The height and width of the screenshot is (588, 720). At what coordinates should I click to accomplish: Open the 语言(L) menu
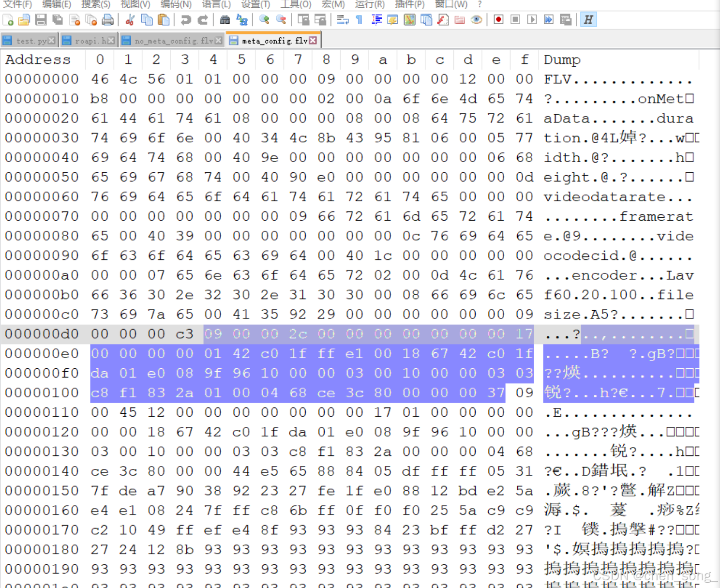[x=216, y=4]
